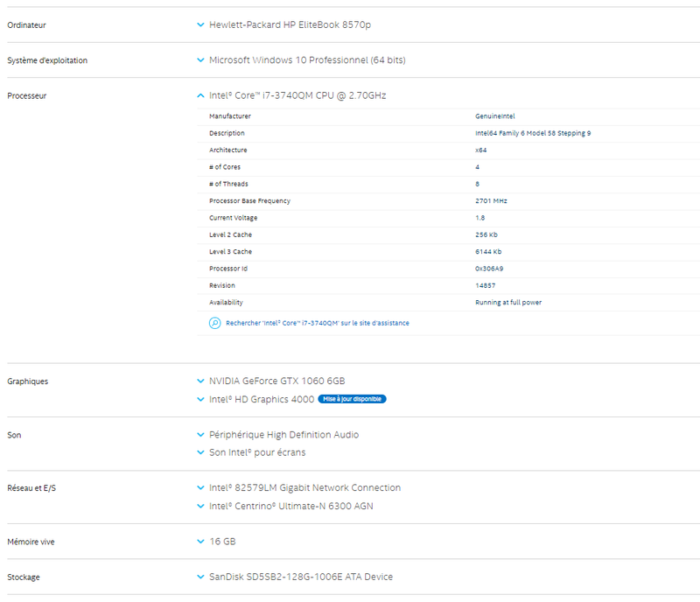
Task: Click the 'Stockage' category label
Action: coord(24,577)
